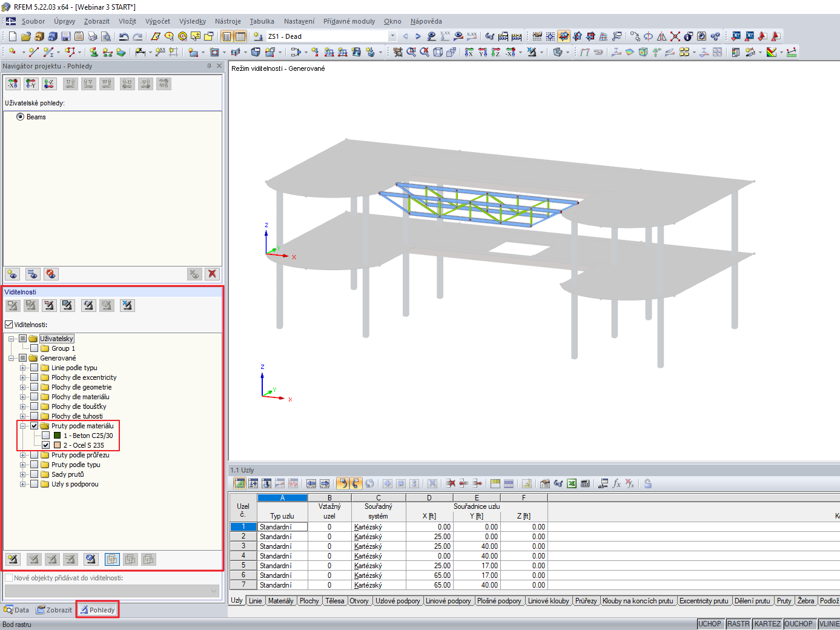Click the view in Y direction icon

pos(482,52)
